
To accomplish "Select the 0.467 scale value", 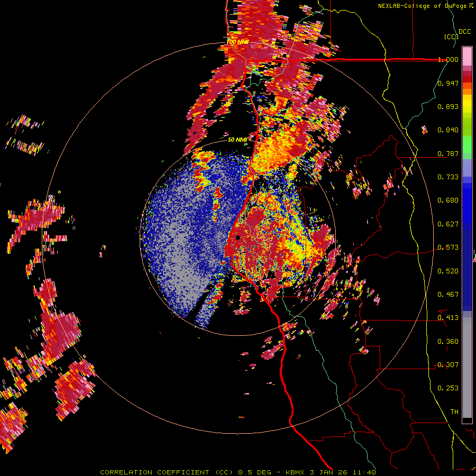I will (448, 295).
